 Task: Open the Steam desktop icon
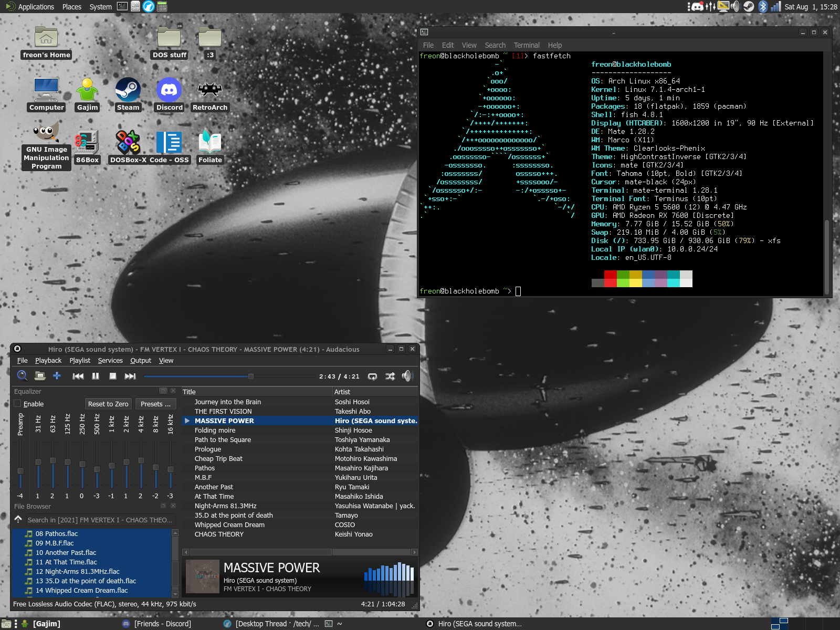(128, 94)
